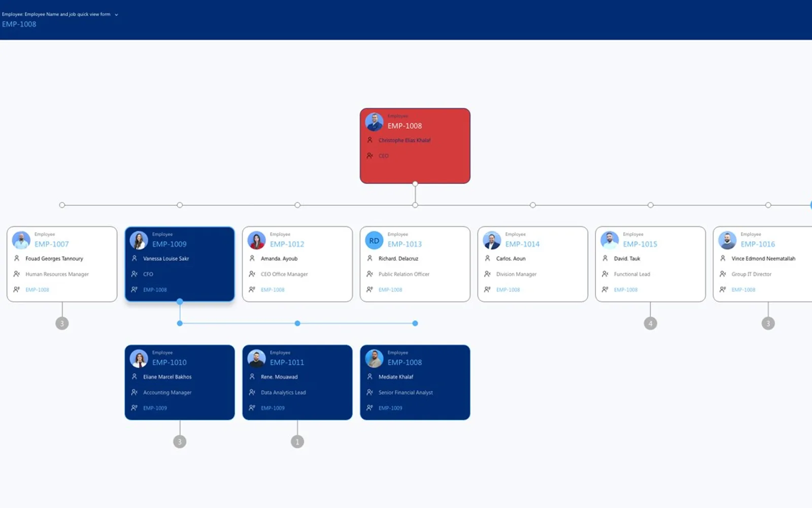Image resolution: width=812 pixels, height=508 pixels.
Task: Click job icon beside CFO
Action: pyautogui.click(x=134, y=274)
